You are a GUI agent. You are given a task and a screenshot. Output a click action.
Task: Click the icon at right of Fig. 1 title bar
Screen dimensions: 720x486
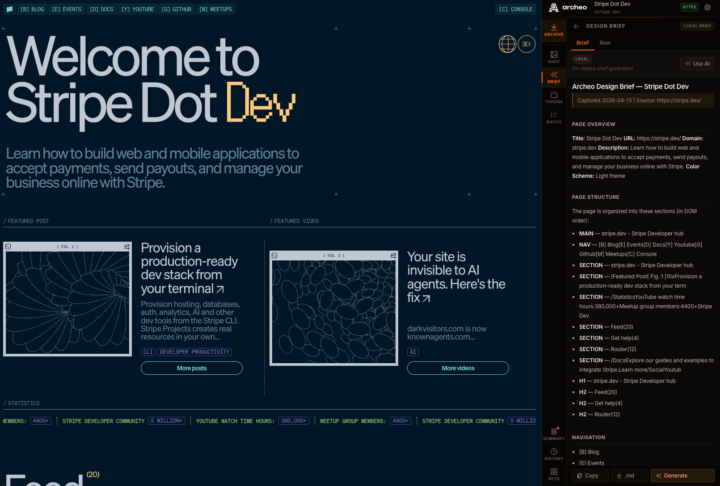(126, 247)
